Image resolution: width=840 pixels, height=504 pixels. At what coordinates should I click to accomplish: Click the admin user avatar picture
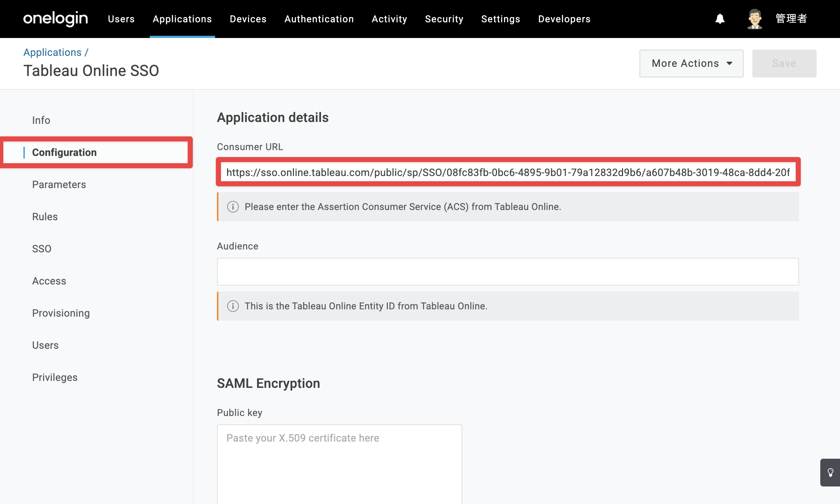click(755, 19)
